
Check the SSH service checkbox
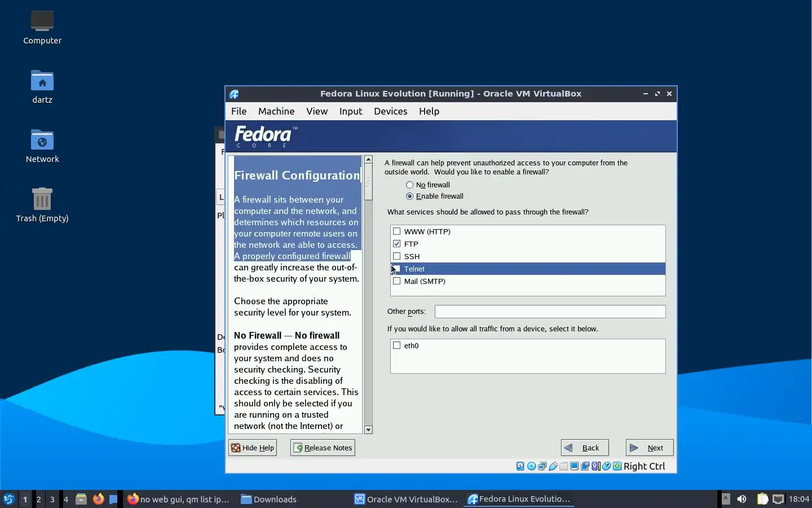(x=397, y=256)
